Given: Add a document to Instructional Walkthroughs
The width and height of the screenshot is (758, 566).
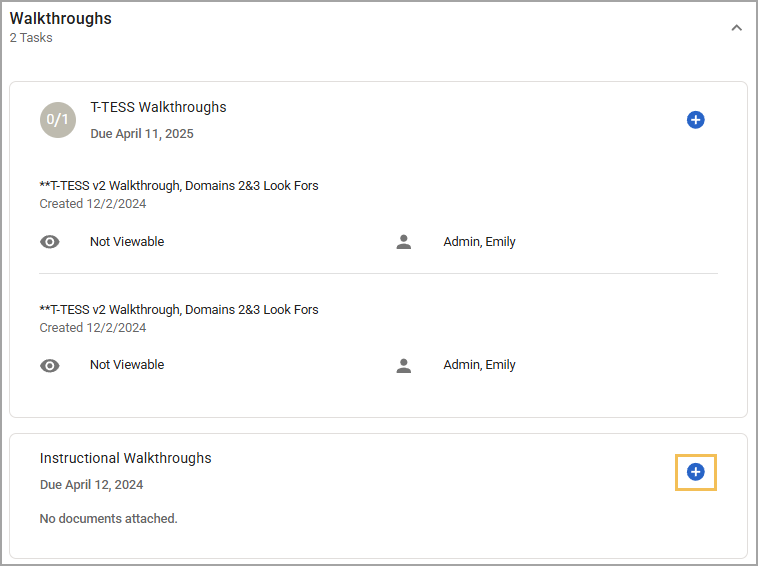Looking at the screenshot, I should coord(695,472).
